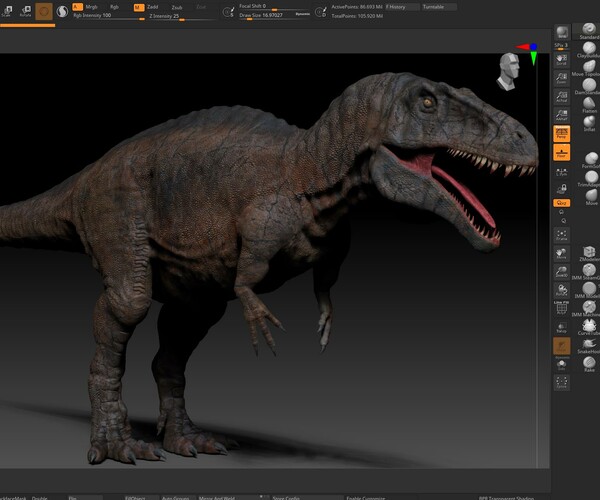Click the S brush-size circle icon
The width and height of the screenshot is (600, 500).
[228, 12]
